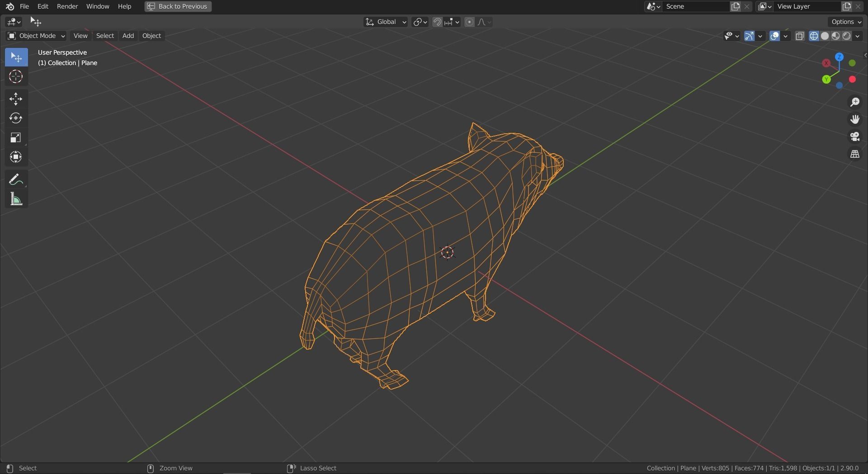Expand the shading options arrow

(x=858, y=36)
